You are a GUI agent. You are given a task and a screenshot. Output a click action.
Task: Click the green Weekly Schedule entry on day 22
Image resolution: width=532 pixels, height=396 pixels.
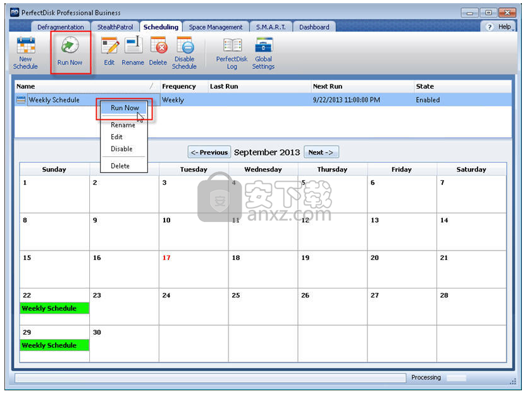click(x=54, y=309)
